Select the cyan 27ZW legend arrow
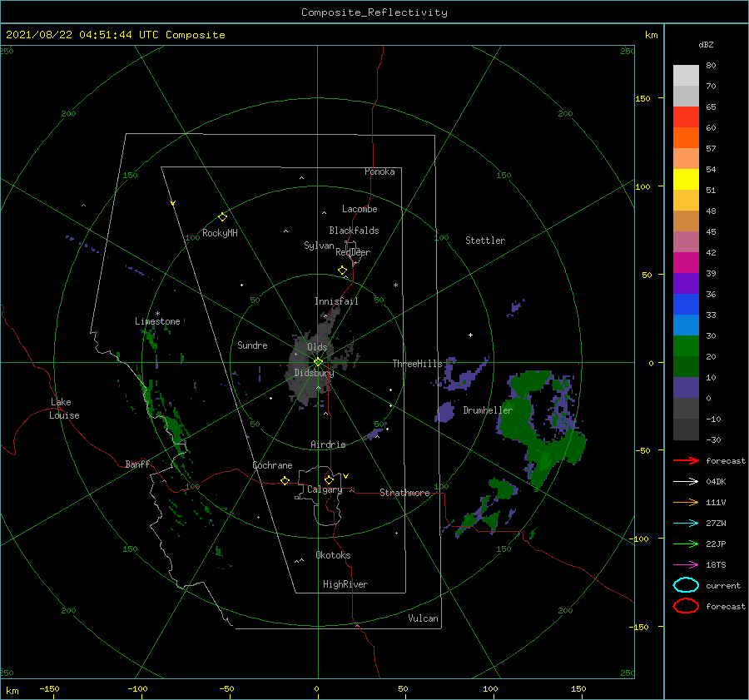 coord(686,524)
